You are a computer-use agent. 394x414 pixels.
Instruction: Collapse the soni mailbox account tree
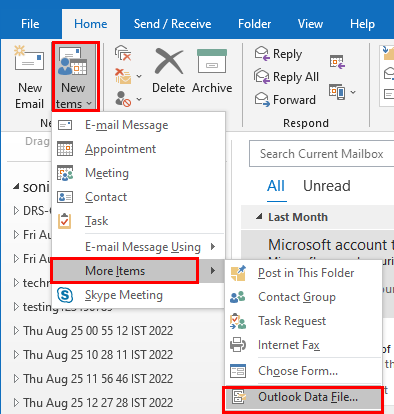pos(16,187)
